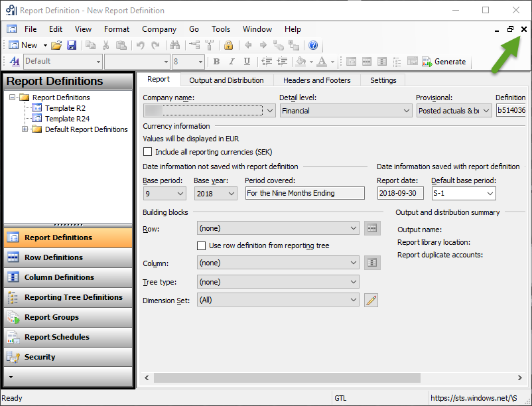Open the Dimension Set dropdown
The width and height of the screenshot is (532, 406).
[x=353, y=300]
